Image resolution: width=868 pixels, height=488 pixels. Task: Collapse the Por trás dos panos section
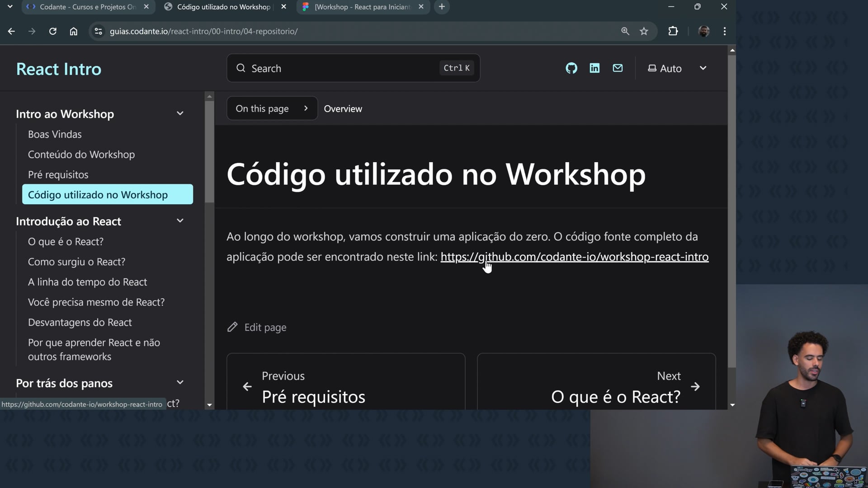point(180,383)
